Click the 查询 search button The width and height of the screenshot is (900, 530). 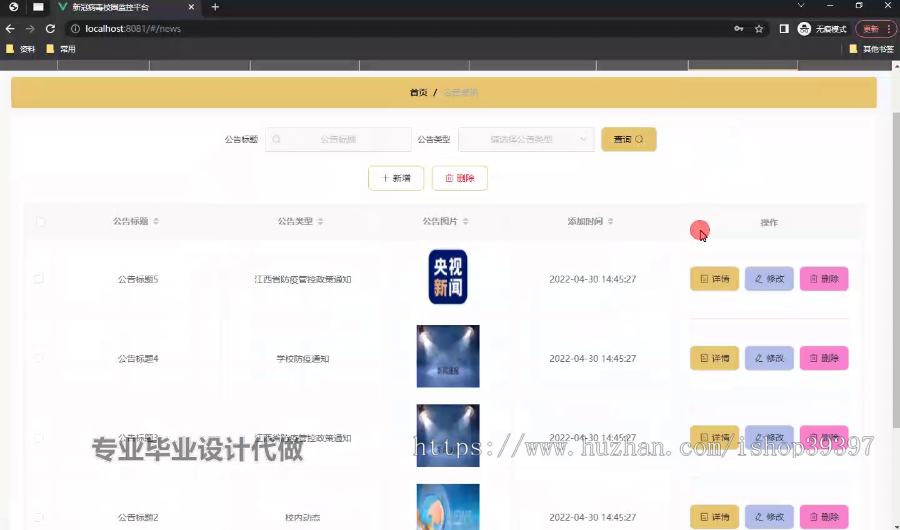coord(629,139)
